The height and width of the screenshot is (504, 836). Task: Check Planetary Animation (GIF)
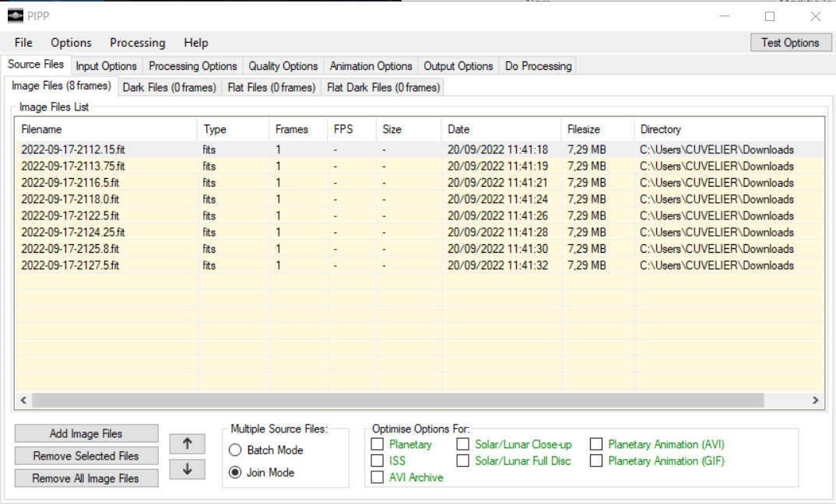(596, 461)
